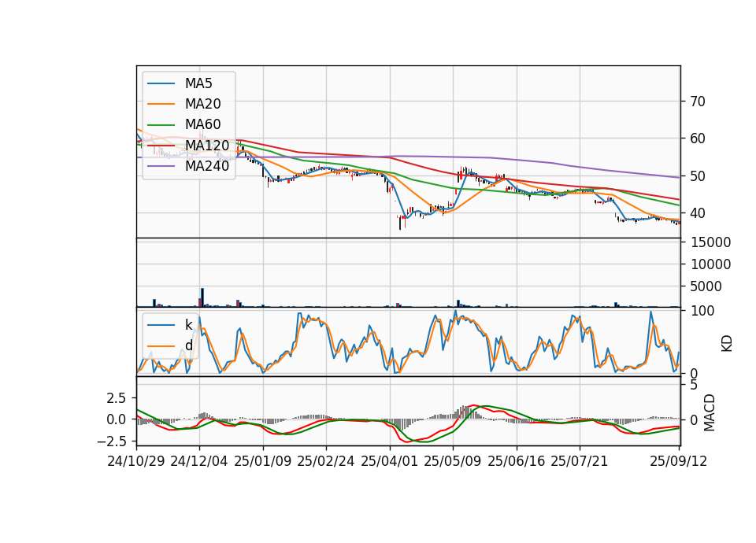Click the MACD left axis value −2.5
The height and width of the screenshot is (543, 756).
point(112,441)
